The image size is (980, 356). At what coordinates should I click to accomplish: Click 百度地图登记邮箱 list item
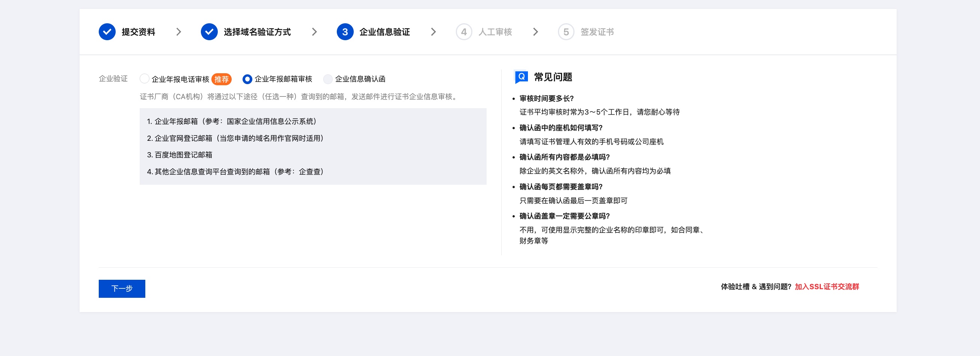[x=179, y=155]
